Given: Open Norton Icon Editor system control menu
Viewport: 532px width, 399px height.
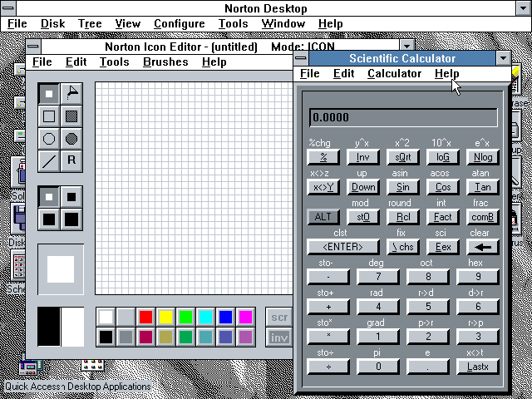Looking at the screenshot, I should 33,47.
